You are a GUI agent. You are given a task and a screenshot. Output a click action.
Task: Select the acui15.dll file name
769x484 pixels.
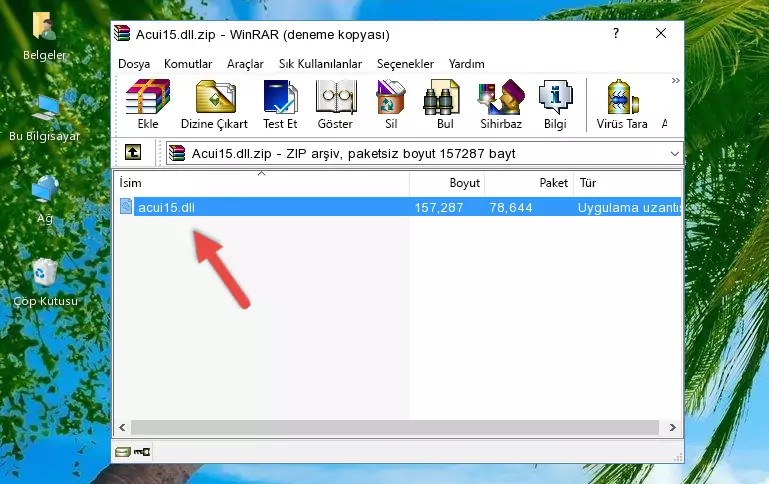point(166,207)
